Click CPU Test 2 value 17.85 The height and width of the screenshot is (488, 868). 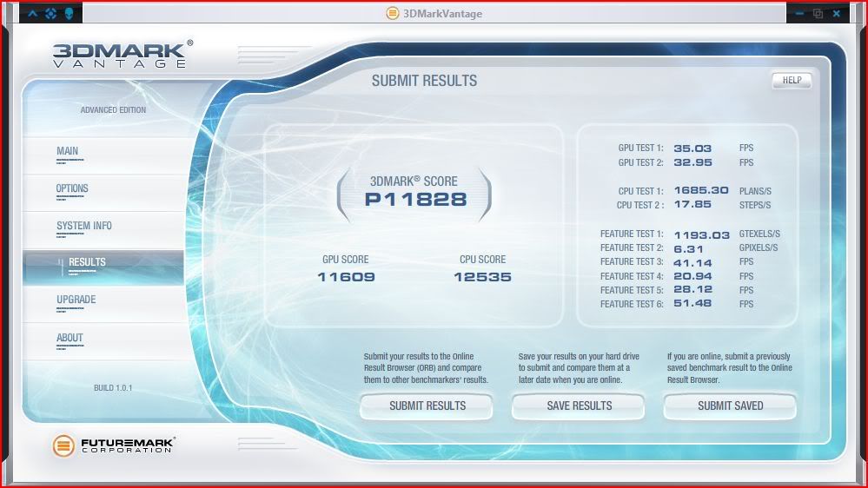point(692,204)
